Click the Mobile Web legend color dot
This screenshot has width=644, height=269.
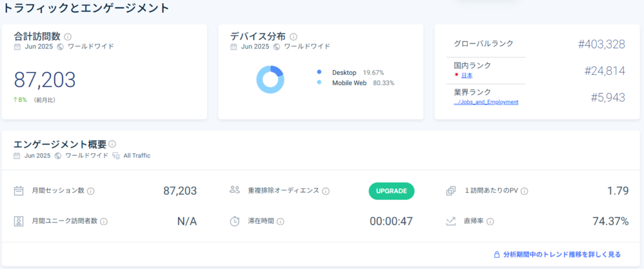pyautogui.click(x=319, y=83)
